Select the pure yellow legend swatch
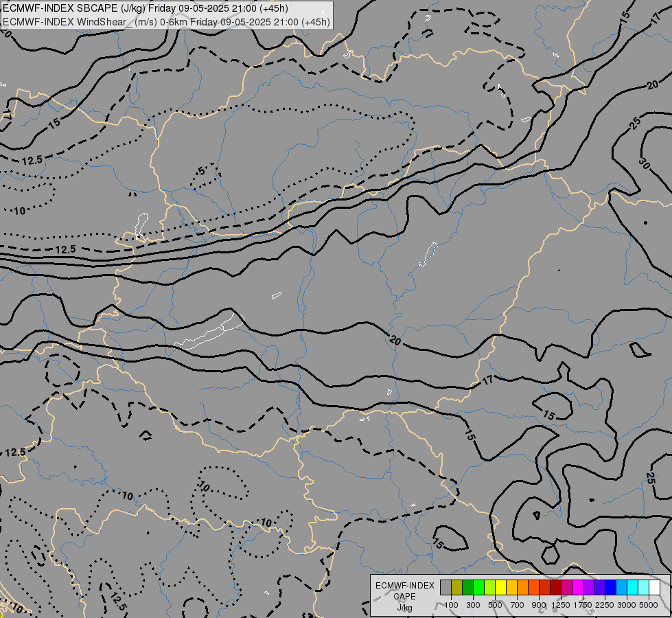 pos(500,588)
